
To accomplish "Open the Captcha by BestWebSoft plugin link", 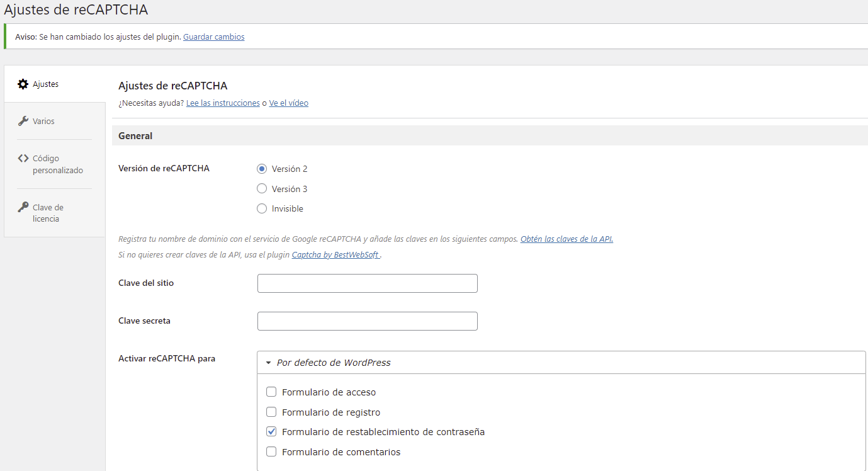I will [x=336, y=255].
